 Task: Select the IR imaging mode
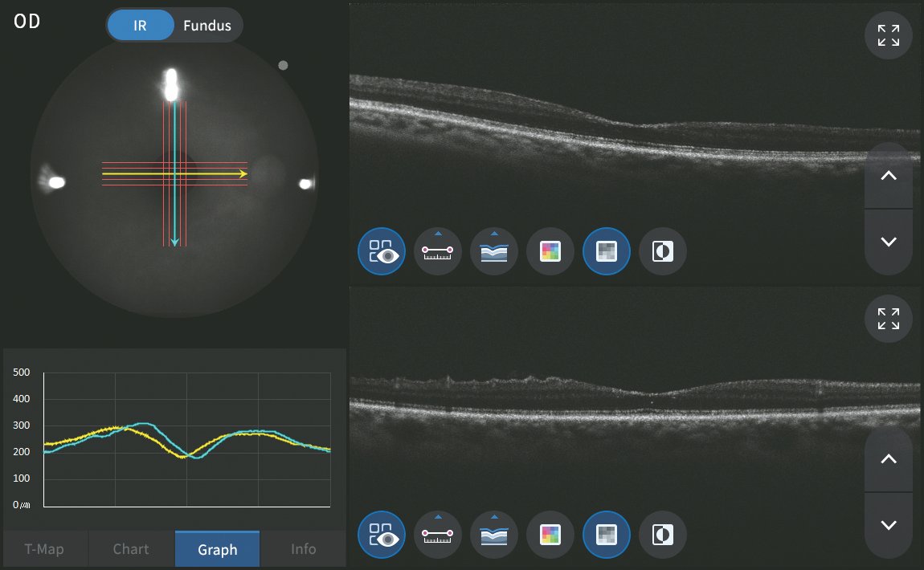click(141, 26)
